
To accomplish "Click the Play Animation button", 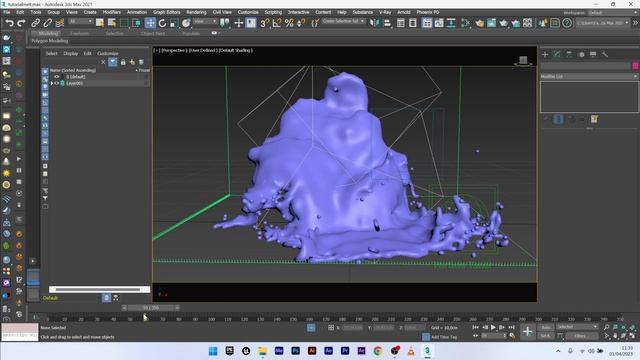I will click(x=493, y=327).
